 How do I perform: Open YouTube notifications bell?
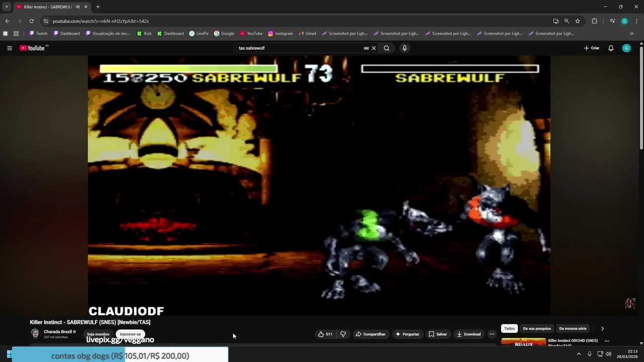pyautogui.click(x=611, y=48)
